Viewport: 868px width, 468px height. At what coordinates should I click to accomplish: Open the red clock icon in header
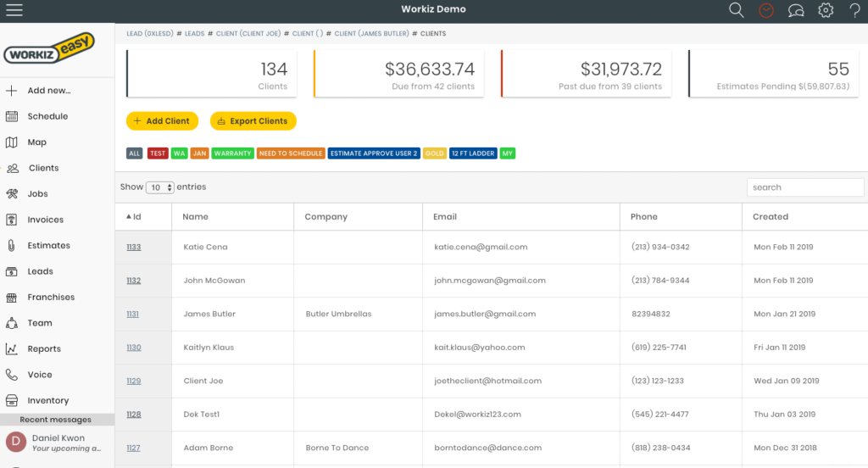coord(766,10)
